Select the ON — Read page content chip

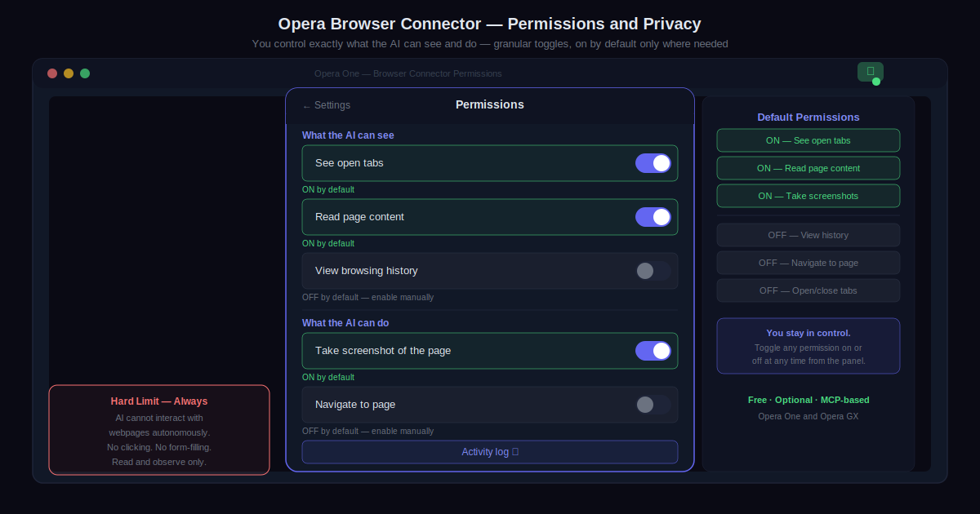808,168
